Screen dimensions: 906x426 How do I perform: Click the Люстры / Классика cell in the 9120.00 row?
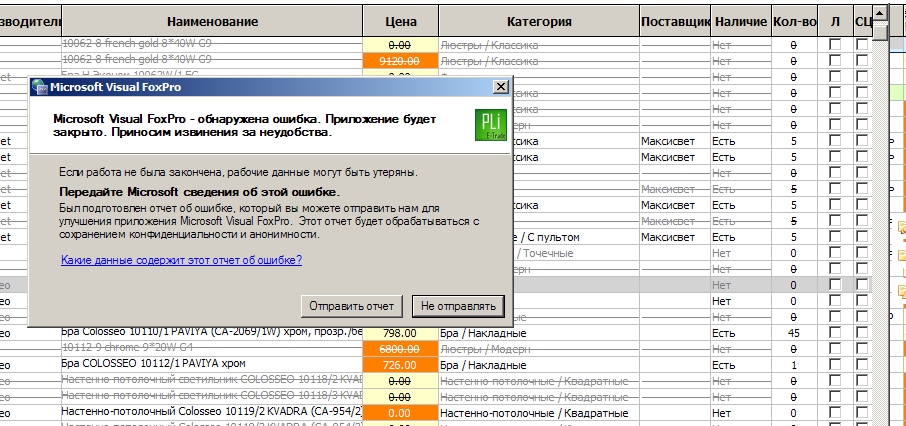click(539, 60)
